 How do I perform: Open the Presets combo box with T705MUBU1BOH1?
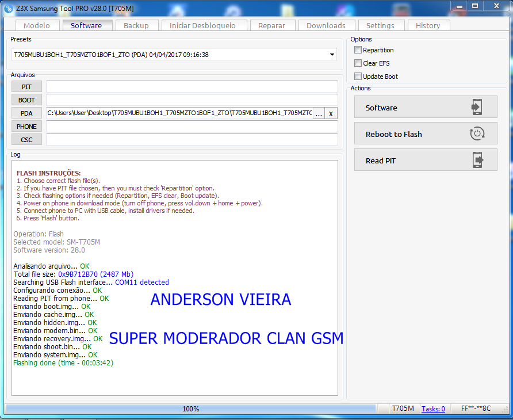pyautogui.click(x=174, y=55)
